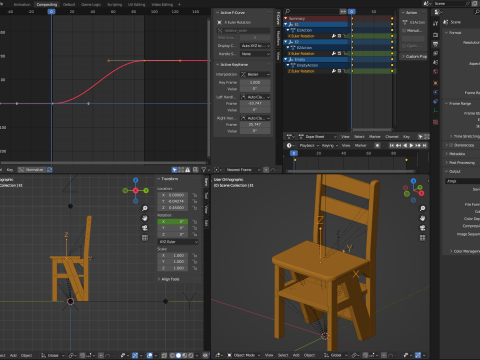The width and height of the screenshot is (480, 360).
Task: Click zoom icon in right 3D viewport
Action: [x=422, y=208]
